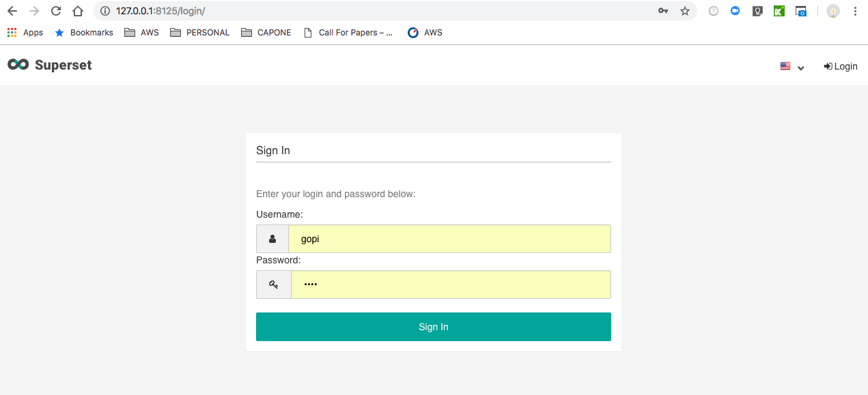This screenshot has width=868, height=395.
Task: Click the grey question mark extension
Action: pos(714,11)
